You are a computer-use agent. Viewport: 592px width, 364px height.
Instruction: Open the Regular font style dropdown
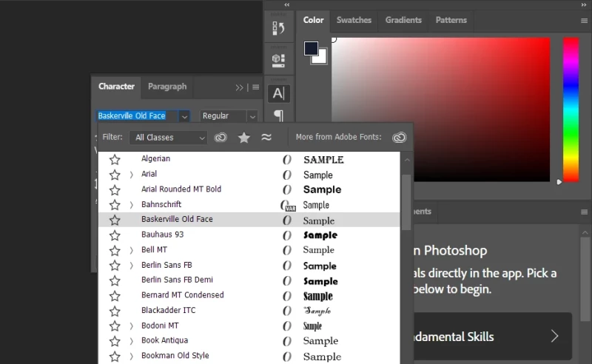229,116
